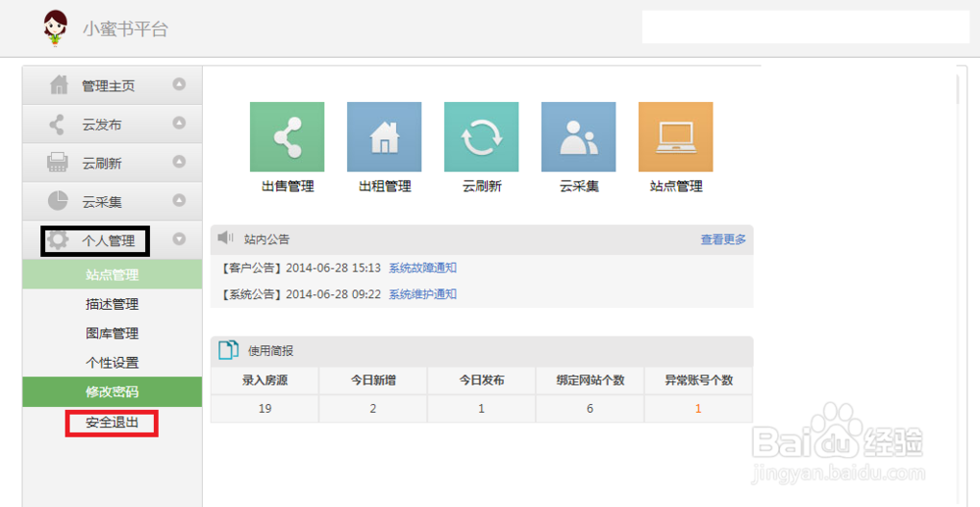Click the 站内公告 heading

coord(267,239)
